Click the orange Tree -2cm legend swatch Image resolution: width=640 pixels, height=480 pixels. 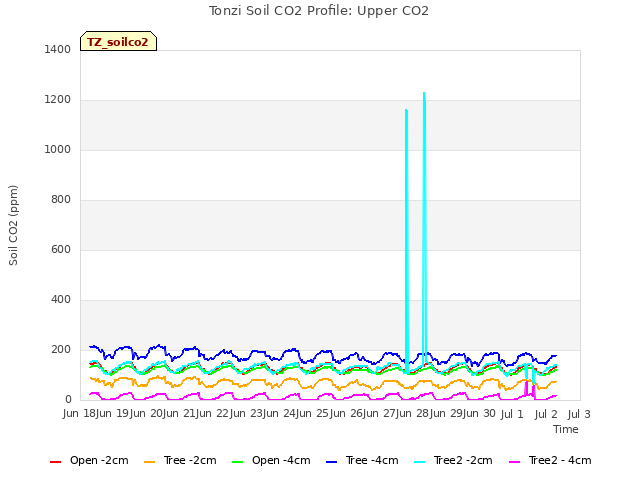(149, 462)
